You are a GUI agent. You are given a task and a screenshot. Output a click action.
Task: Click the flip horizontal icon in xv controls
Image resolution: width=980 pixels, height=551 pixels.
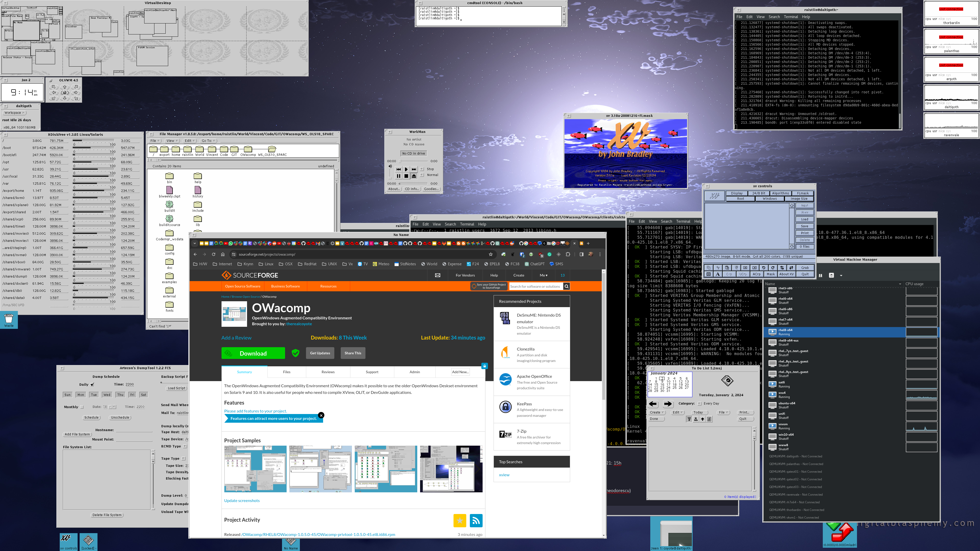pos(782,268)
